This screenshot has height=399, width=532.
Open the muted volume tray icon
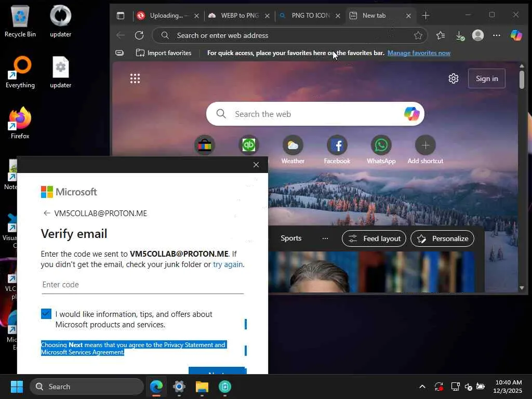[x=468, y=387]
